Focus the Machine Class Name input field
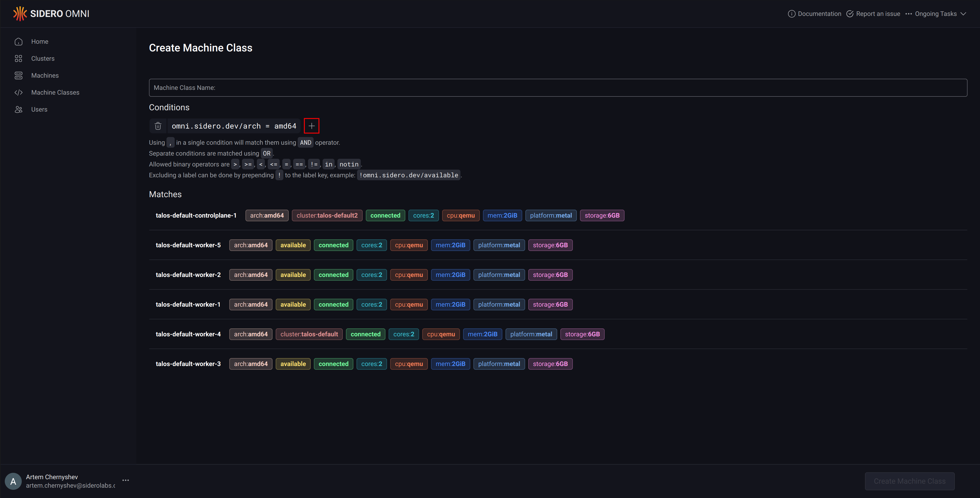This screenshot has height=498, width=980. click(558, 87)
